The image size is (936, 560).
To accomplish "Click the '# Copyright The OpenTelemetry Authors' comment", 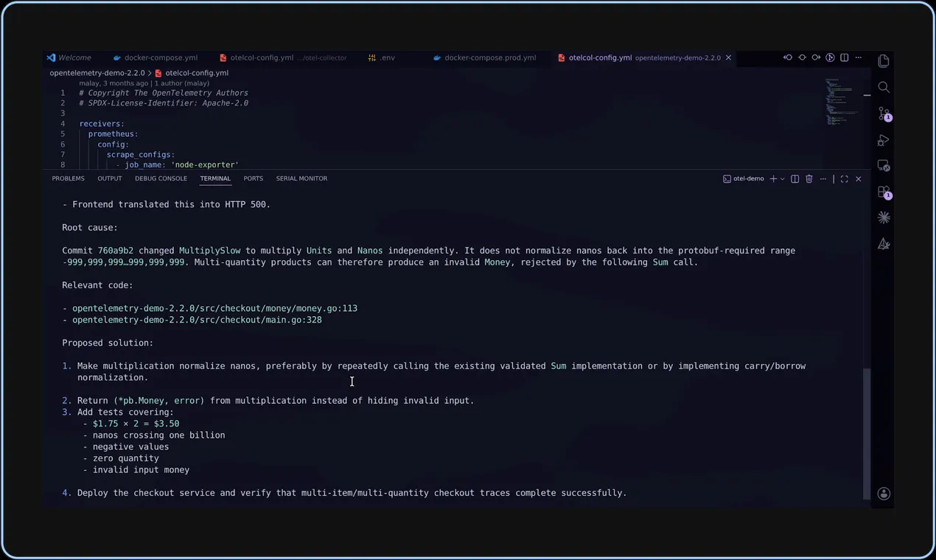I will tap(164, 93).
